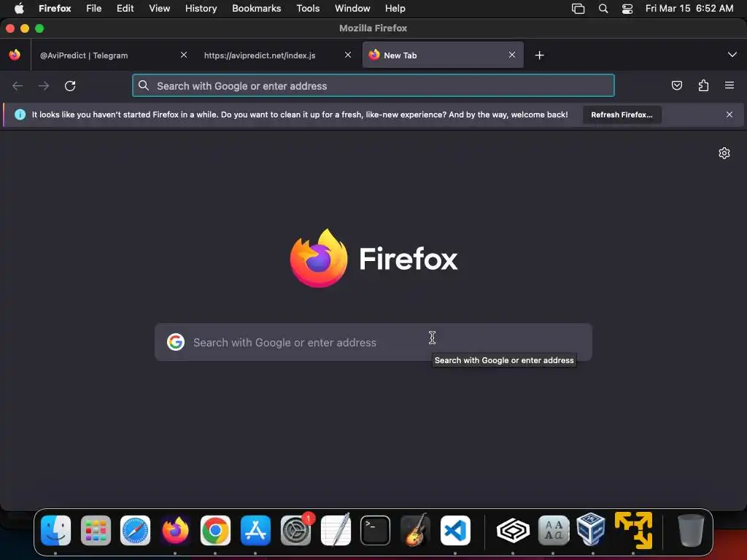This screenshot has width=747, height=560.
Task: Open the File menu
Action: pyautogui.click(x=94, y=8)
